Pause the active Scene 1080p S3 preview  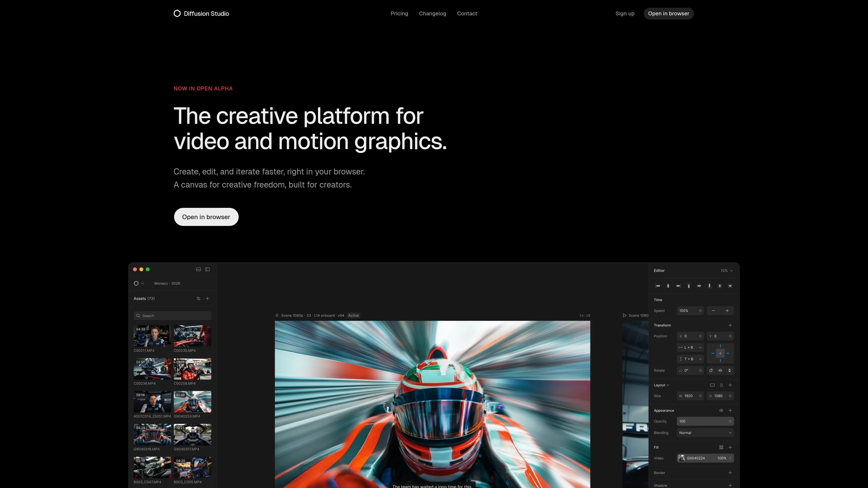(277, 316)
